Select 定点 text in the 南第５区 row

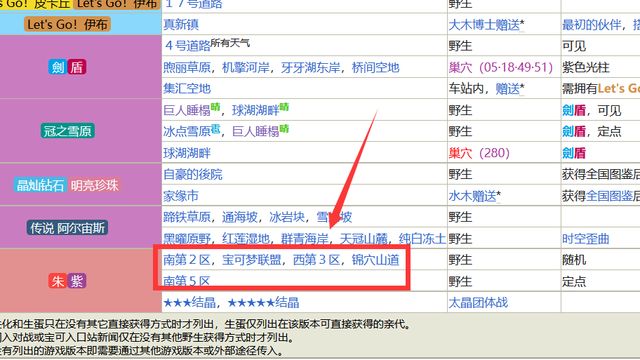(x=574, y=281)
